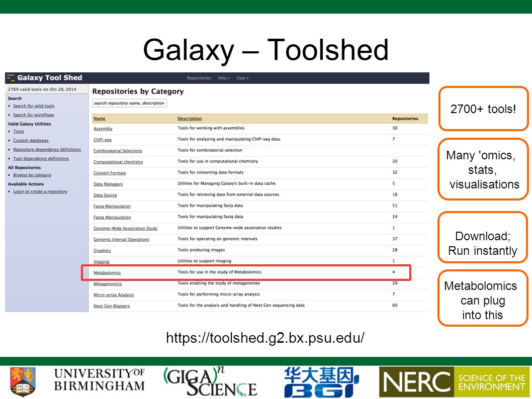The height and width of the screenshot is (399, 532).
Task: Click repository count 60 for Next Gen Mappers
Action: [395, 305]
